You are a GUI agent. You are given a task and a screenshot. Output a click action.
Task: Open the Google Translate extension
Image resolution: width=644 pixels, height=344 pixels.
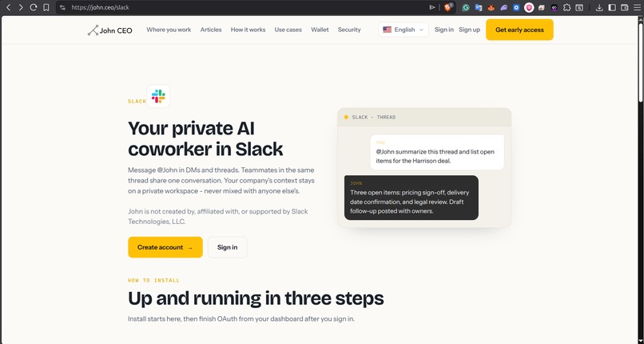point(479,7)
